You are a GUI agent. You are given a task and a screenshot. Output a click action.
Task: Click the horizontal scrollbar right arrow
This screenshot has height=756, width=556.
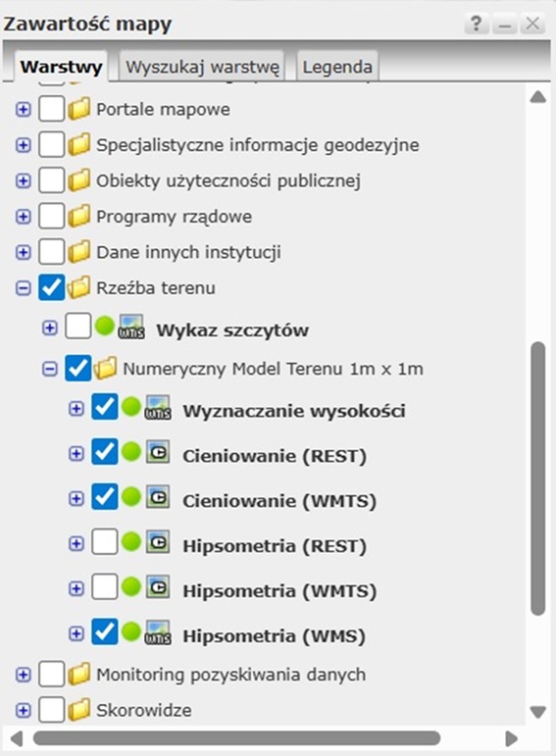512,738
